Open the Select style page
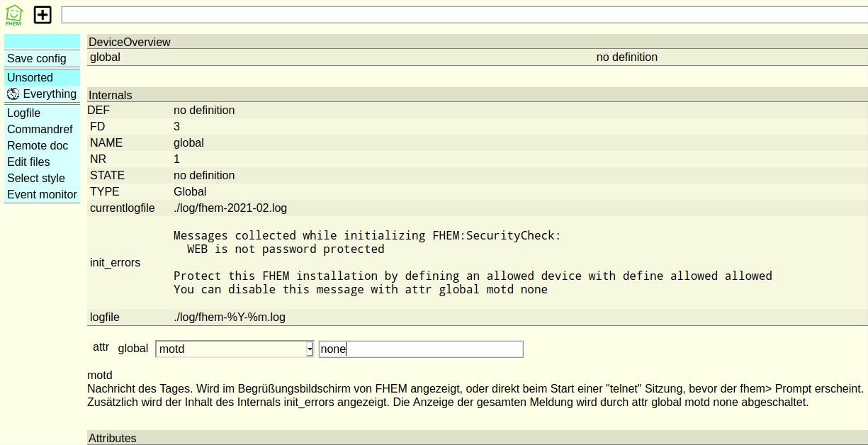The image size is (868, 445). coord(36,179)
